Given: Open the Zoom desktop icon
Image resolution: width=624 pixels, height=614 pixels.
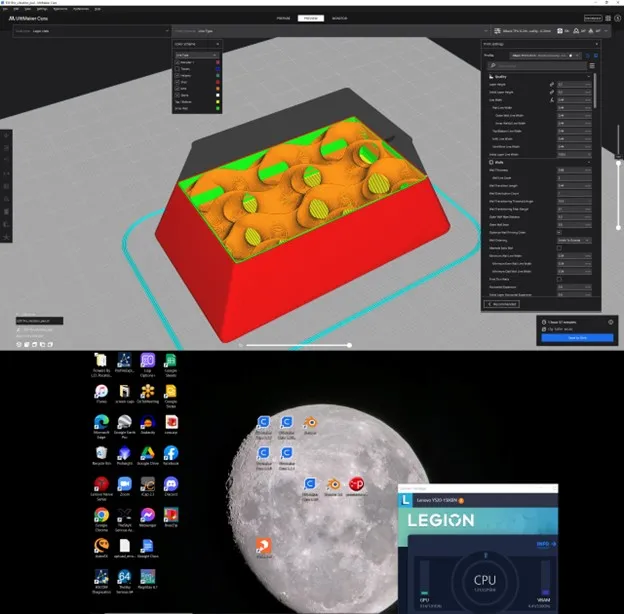Looking at the screenshot, I should click(x=125, y=486).
